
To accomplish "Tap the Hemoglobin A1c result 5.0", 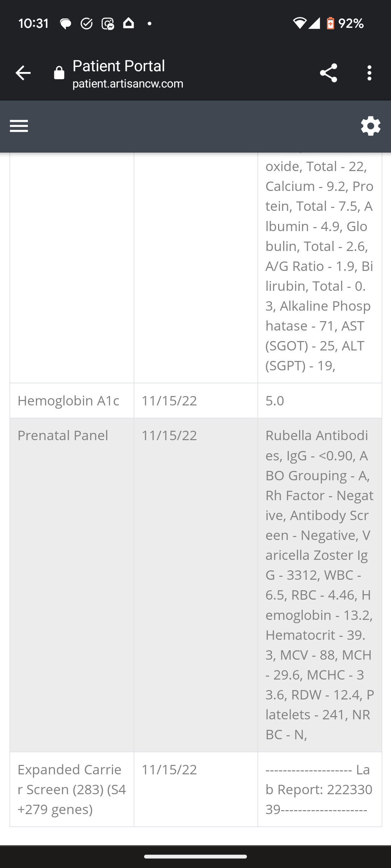I will (275, 401).
